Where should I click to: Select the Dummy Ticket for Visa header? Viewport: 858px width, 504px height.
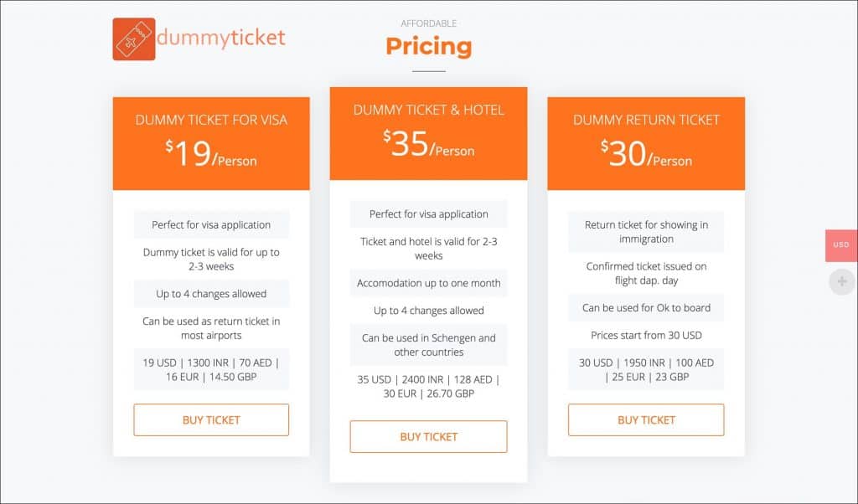tap(211, 120)
